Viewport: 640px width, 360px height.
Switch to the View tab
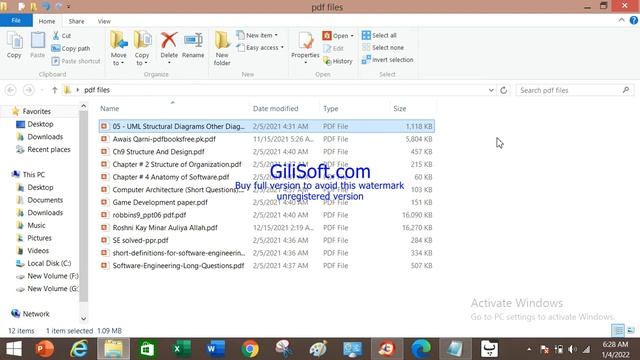(x=104, y=21)
